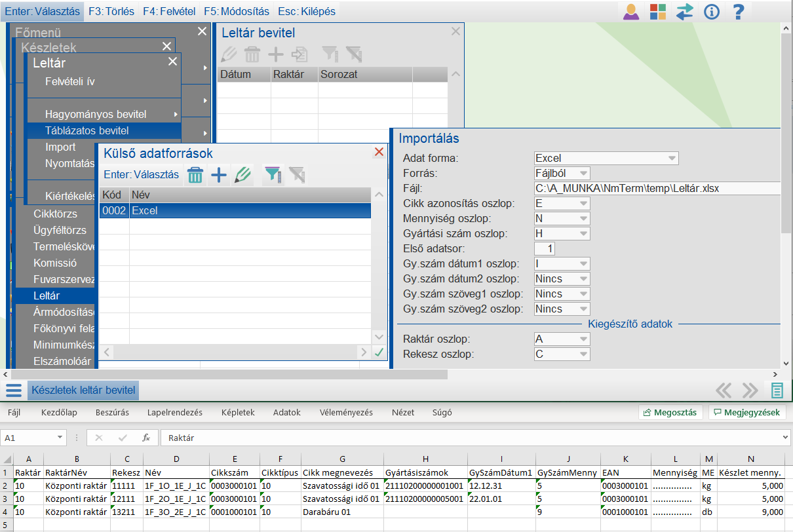This screenshot has width=793, height=532.
Task: Open the colored tiles icon in top bar
Action: click(657, 12)
